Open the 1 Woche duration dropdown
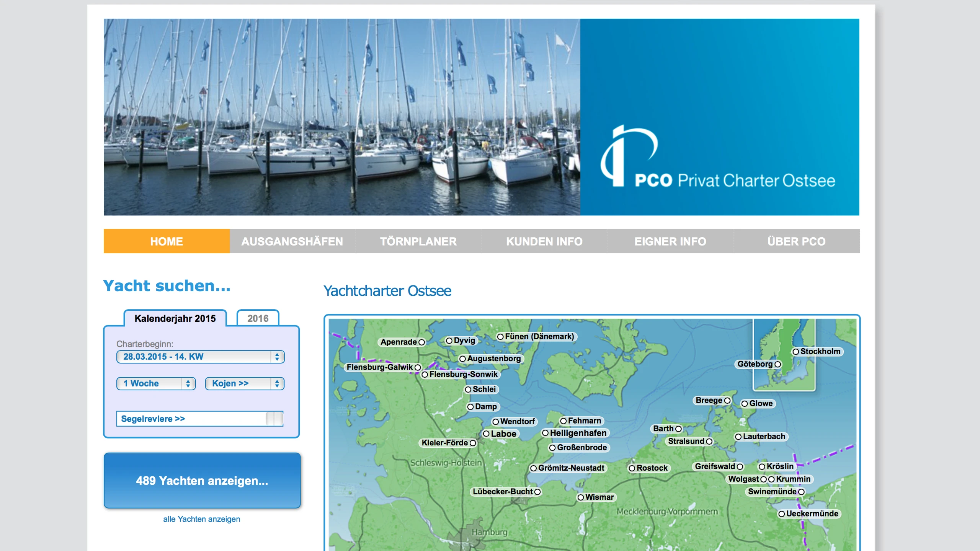The height and width of the screenshot is (551, 980). pos(156,383)
